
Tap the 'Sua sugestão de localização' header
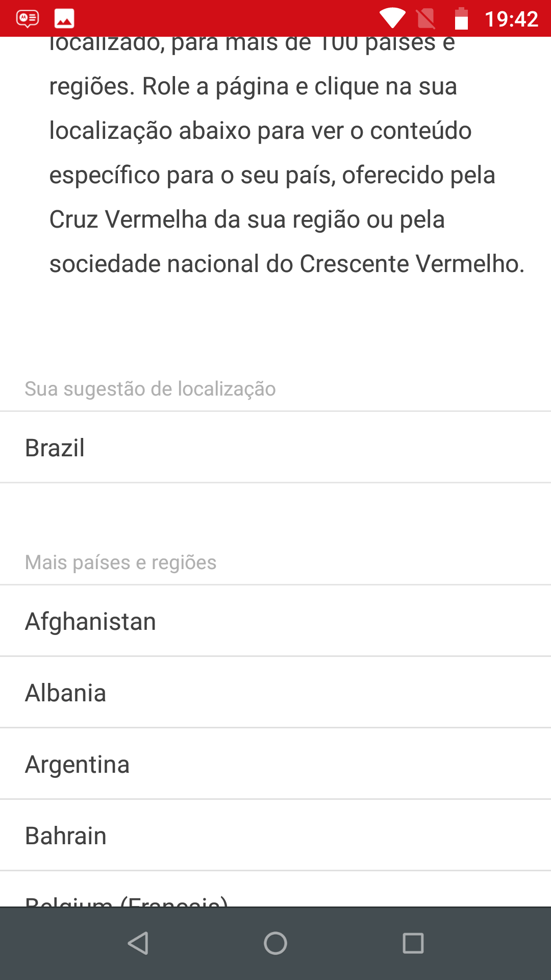[151, 389]
